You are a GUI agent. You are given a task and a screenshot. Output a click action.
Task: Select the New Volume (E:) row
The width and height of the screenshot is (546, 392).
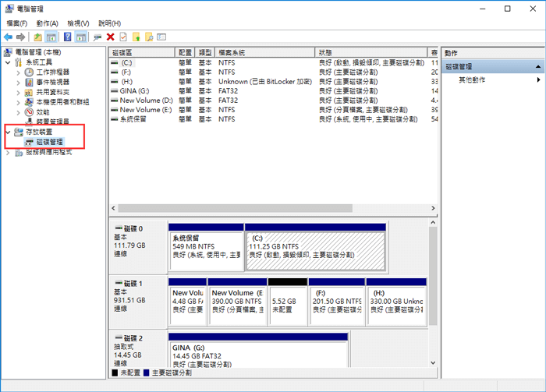pos(273,110)
